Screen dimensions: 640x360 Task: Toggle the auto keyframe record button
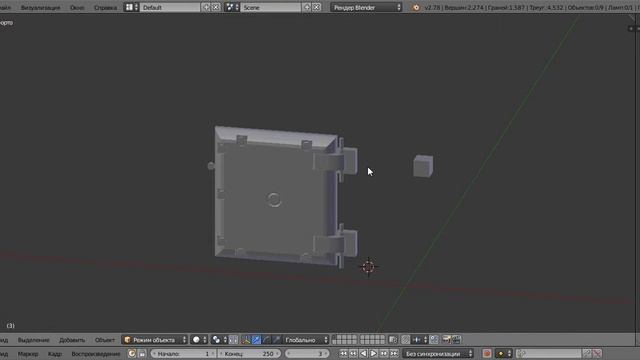(x=487, y=354)
